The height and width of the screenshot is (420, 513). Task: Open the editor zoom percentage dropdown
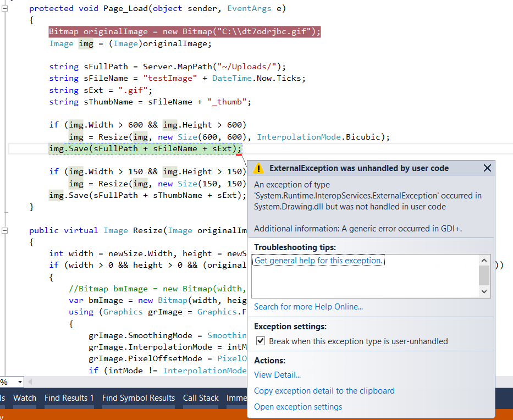[x=20, y=382]
